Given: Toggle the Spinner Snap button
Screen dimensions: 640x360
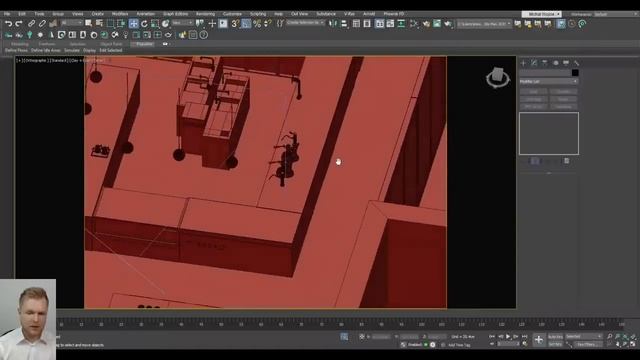Looking at the screenshot, I should click(x=268, y=24).
